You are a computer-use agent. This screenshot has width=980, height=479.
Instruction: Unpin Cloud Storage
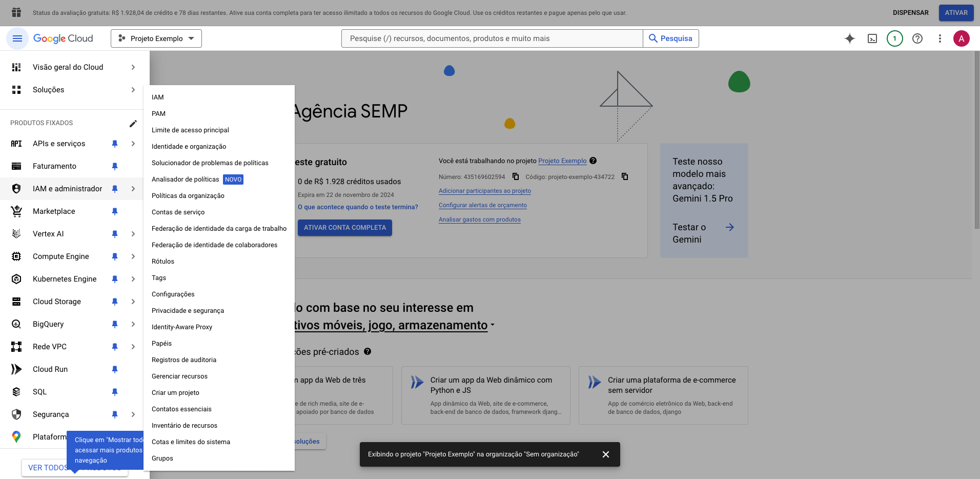115,302
